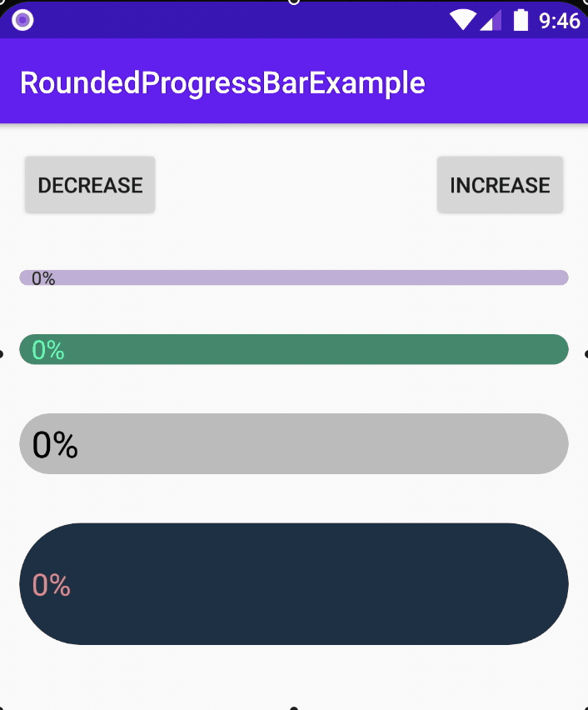Tap the battery icon in status bar
588x710 pixels.
click(x=521, y=20)
